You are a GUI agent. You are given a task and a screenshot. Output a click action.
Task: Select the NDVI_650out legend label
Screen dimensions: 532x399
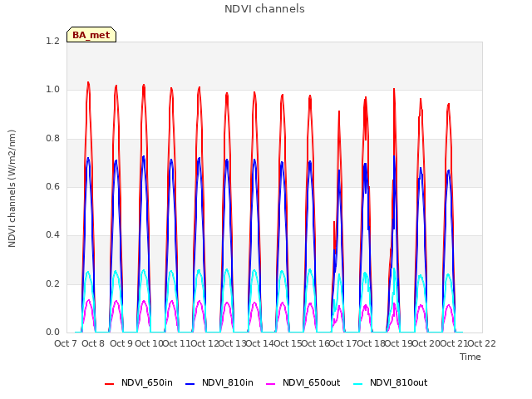[x=312, y=382]
